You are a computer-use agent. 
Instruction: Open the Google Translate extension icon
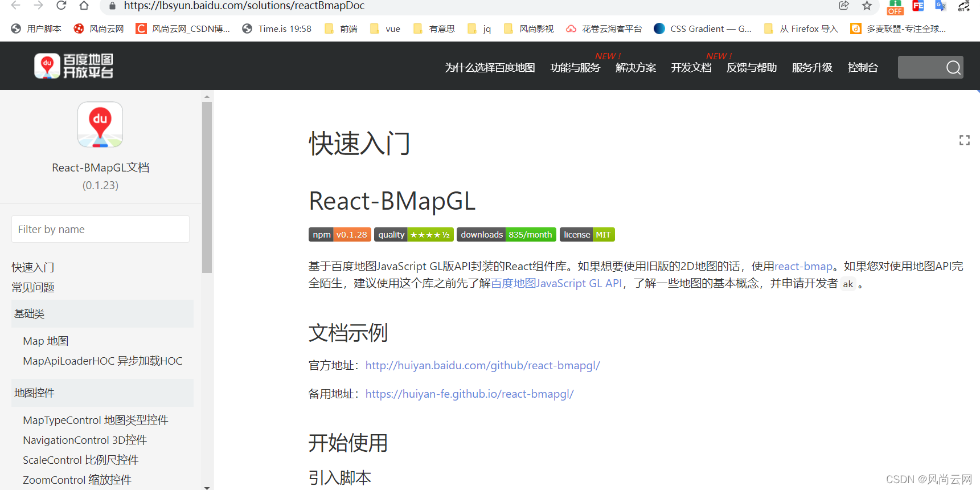[x=941, y=6]
